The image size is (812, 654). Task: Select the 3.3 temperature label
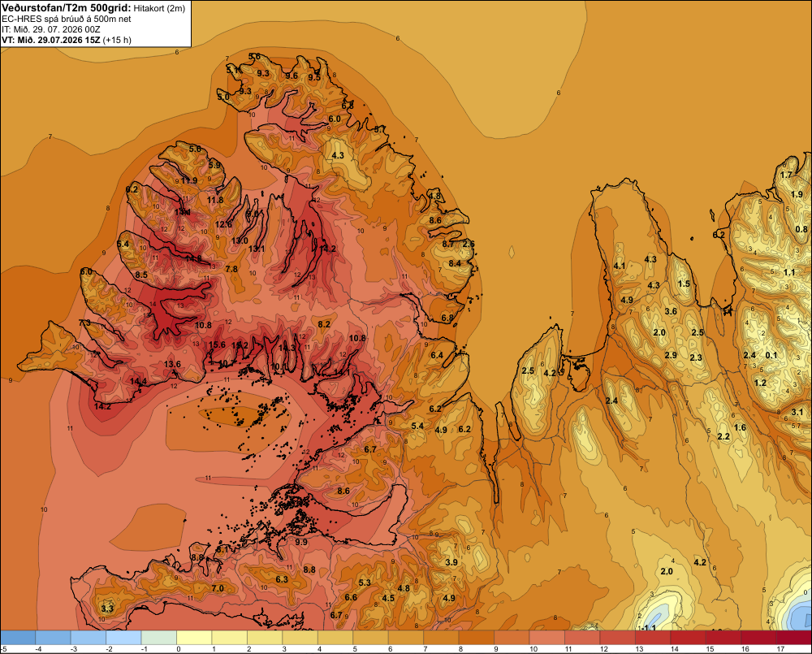[107, 609]
